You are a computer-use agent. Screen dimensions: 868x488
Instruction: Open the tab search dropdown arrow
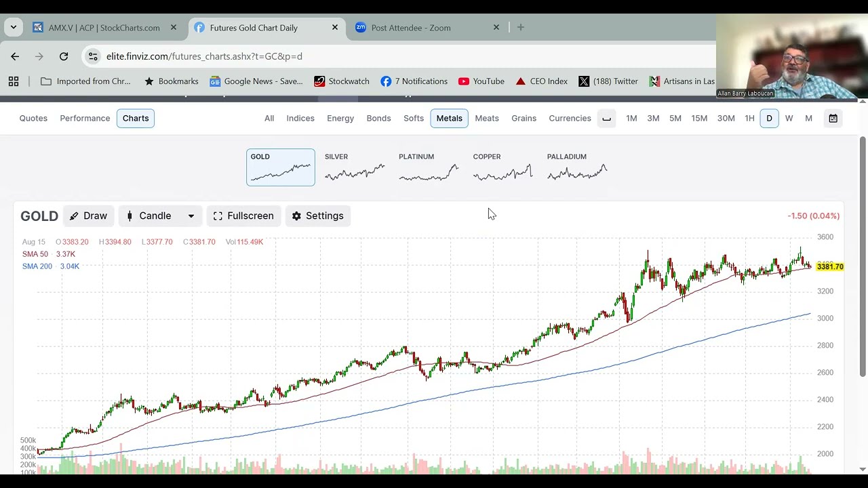(14, 28)
